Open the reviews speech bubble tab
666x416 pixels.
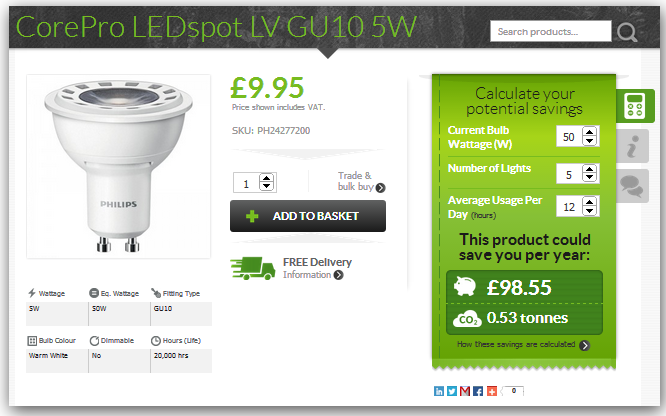click(632, 186)
